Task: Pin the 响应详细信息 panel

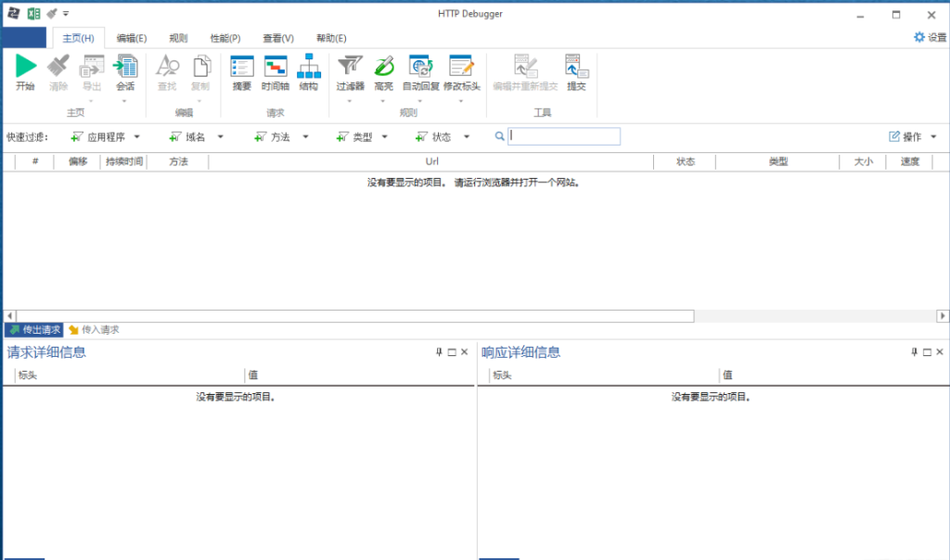Action: coord(914,351)
